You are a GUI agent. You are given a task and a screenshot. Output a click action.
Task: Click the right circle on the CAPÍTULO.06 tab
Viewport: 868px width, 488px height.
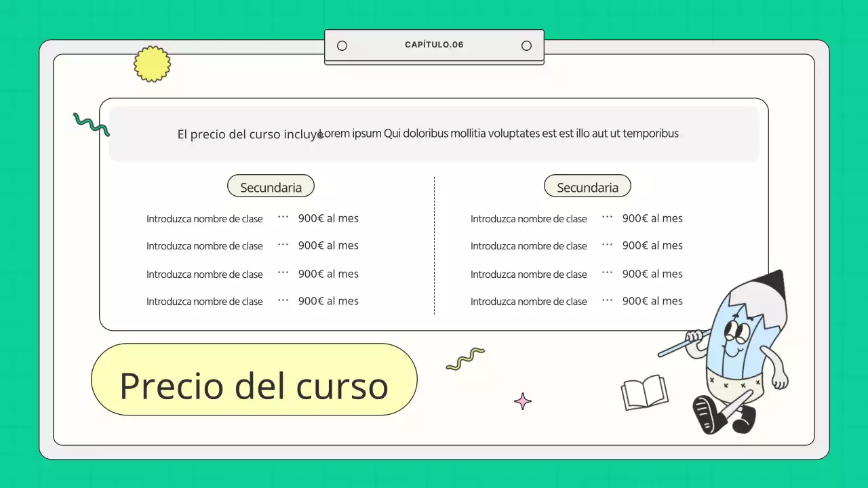[526, 45]
